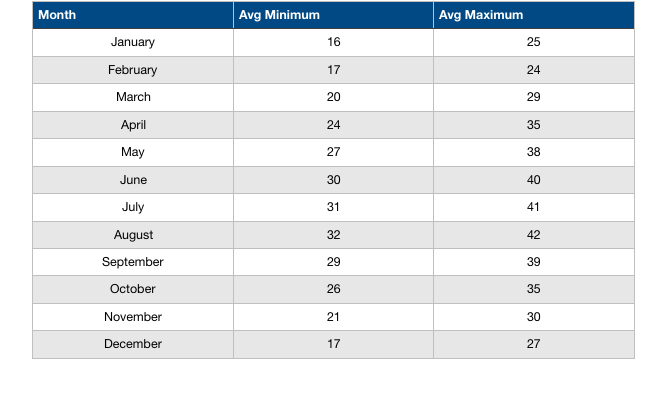660x399 pixels.
Task: Click the March month cell
Action: (x=133, y=97)
